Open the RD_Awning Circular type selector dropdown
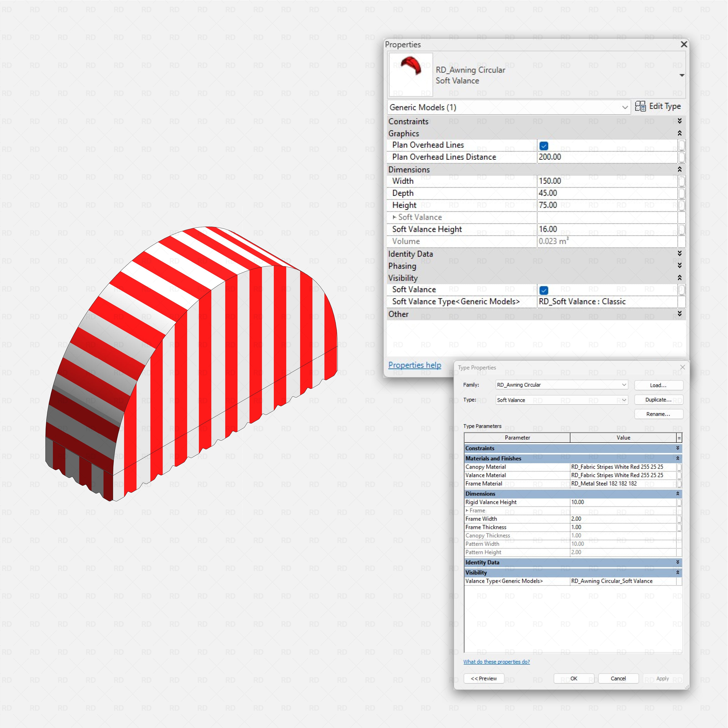The width and height of the screenshot is (728, 728). pos(682,75)
